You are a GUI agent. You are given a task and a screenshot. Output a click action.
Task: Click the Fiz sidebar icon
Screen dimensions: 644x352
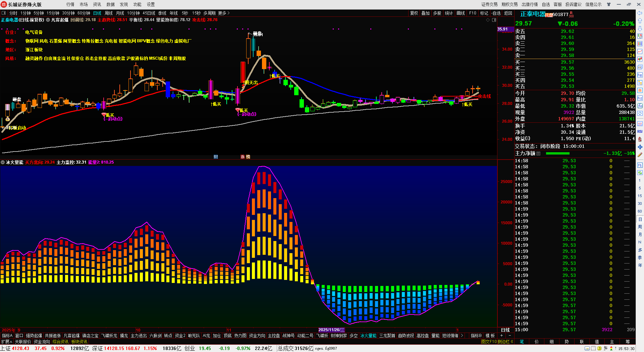pos(640,98)
